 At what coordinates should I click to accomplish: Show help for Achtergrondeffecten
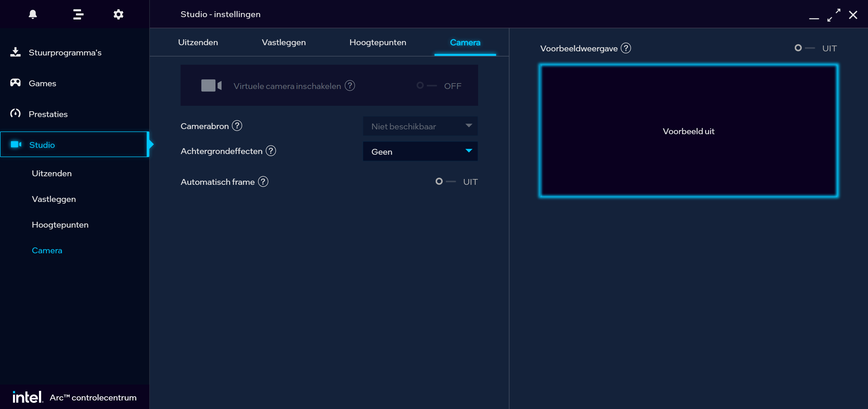pos(271,151)
